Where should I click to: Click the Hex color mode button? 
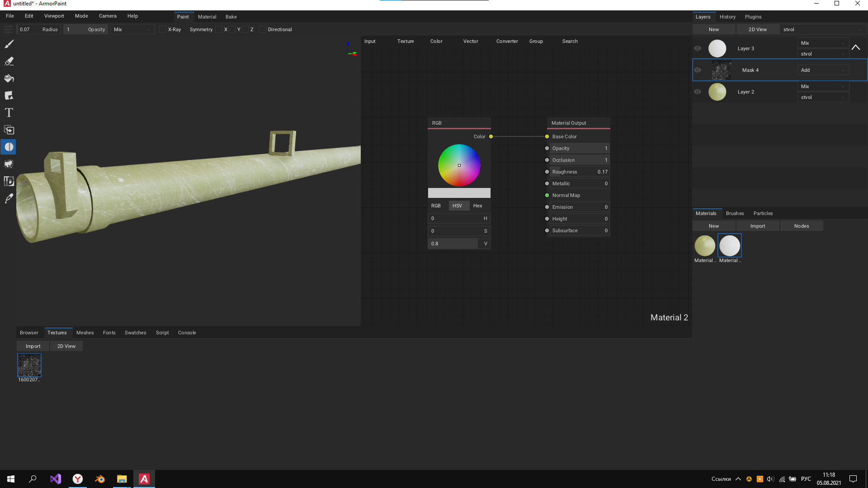click(x=478, y=206)
